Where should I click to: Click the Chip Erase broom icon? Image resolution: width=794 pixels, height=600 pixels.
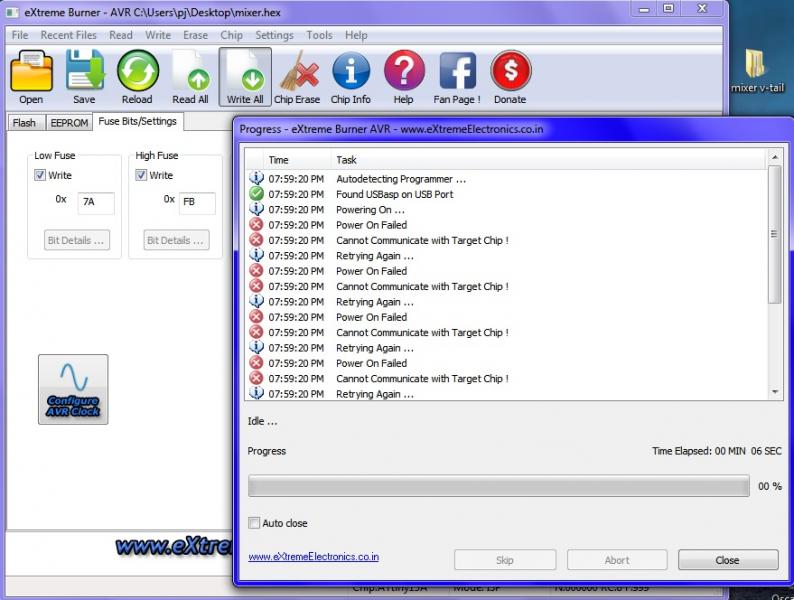point(297,72)
